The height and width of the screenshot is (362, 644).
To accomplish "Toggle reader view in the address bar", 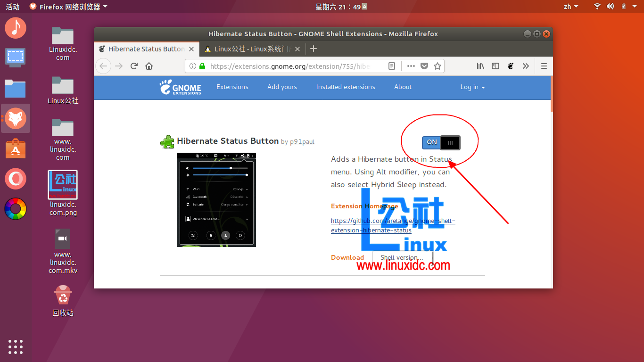I will 392,66.
